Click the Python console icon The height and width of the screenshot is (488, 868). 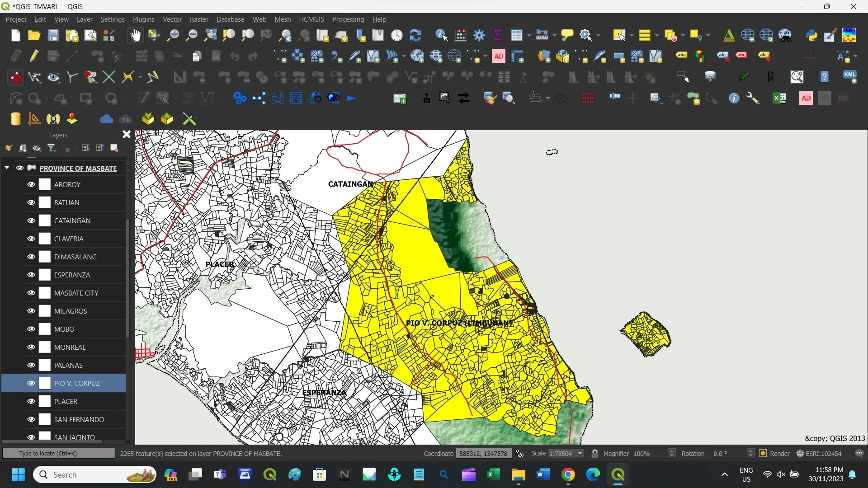point(811,35)
